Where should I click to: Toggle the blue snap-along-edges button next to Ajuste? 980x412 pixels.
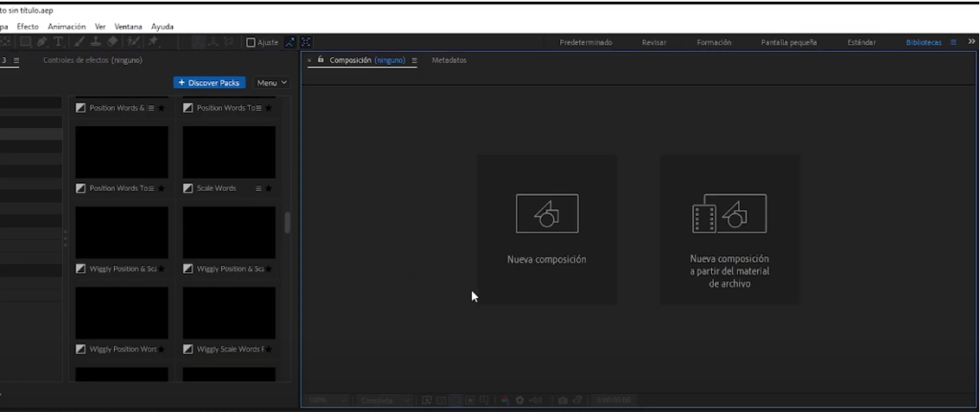(290, 42)
